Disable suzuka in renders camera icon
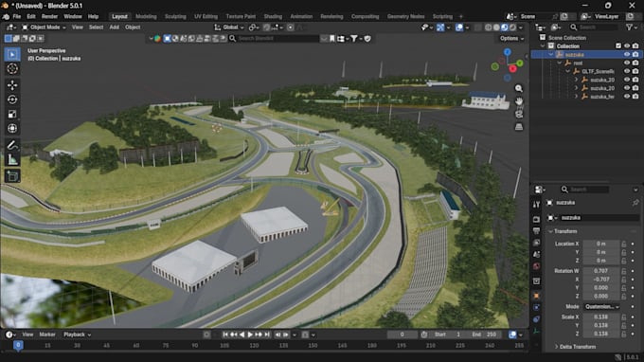644x362 pixels. tap(635, 54)
